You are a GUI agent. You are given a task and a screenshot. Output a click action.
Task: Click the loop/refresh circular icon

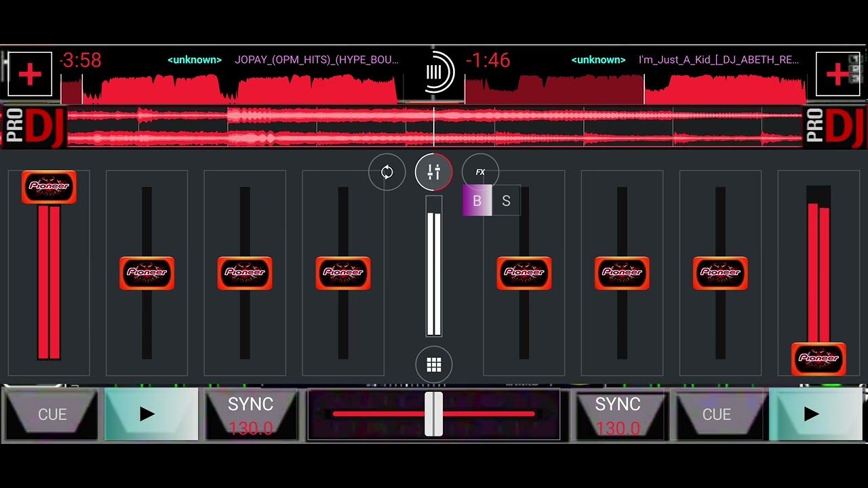387,172
